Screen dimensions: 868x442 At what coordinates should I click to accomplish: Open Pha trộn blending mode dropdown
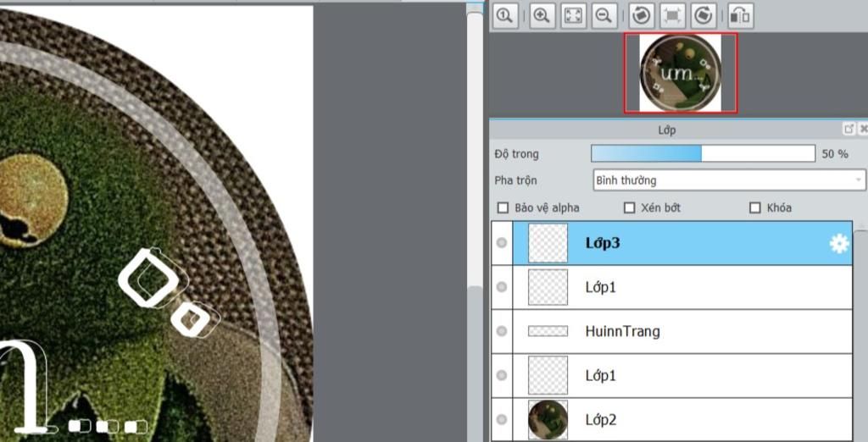729,180
